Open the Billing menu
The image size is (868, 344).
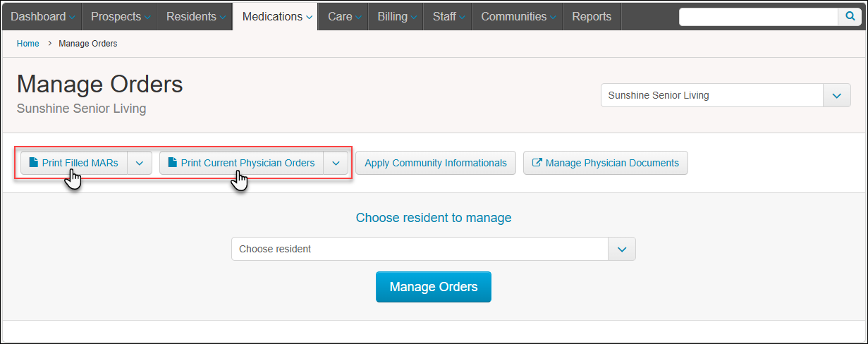tap(396, 17)
